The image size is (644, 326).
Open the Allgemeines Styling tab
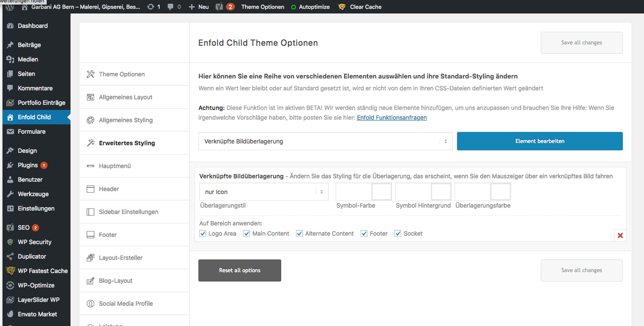(x=134, y=120)
